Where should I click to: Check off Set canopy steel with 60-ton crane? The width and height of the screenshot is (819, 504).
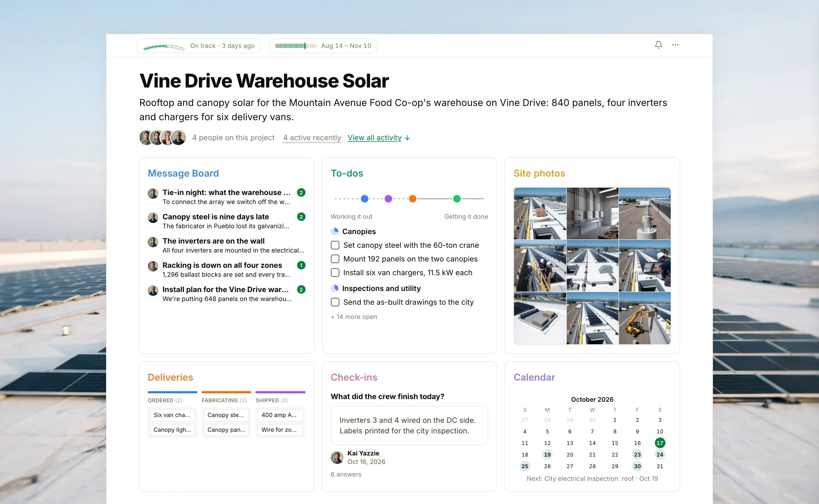335,245
